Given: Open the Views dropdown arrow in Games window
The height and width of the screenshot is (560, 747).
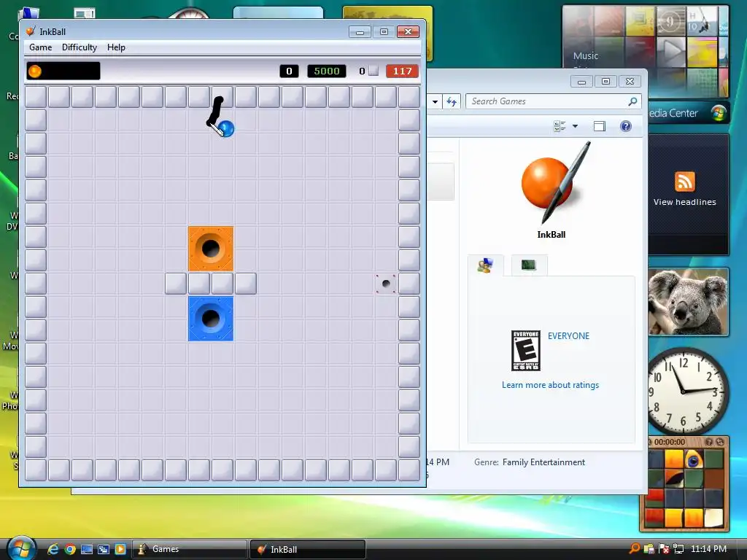Looking at the screenshot, I should click(x=575, y=126).
